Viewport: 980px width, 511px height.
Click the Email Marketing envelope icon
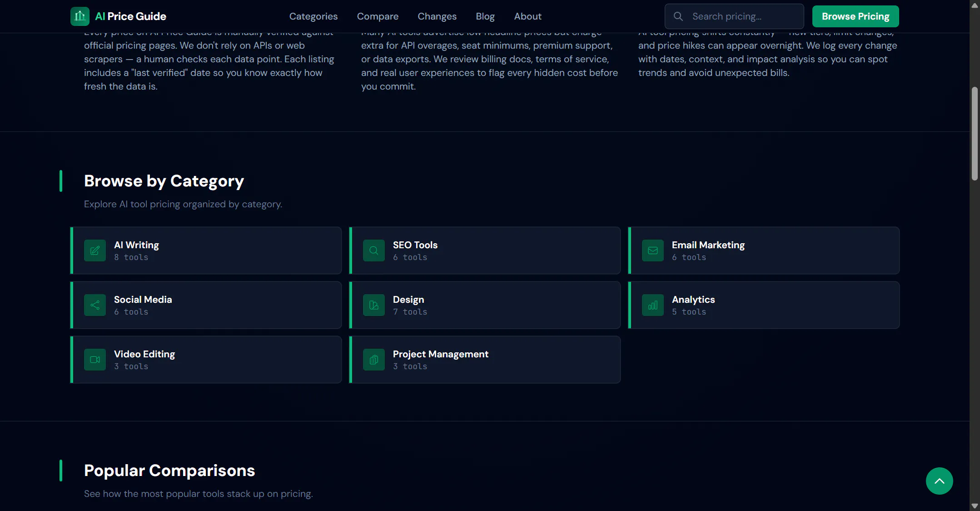pos(653,250)
